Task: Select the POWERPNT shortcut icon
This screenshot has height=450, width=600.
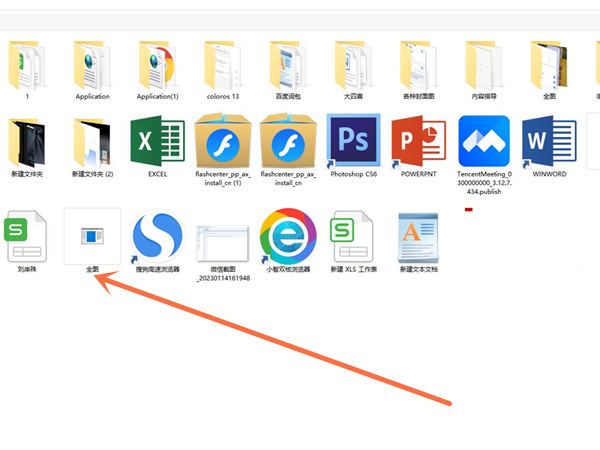Action: tap(418, 141)
